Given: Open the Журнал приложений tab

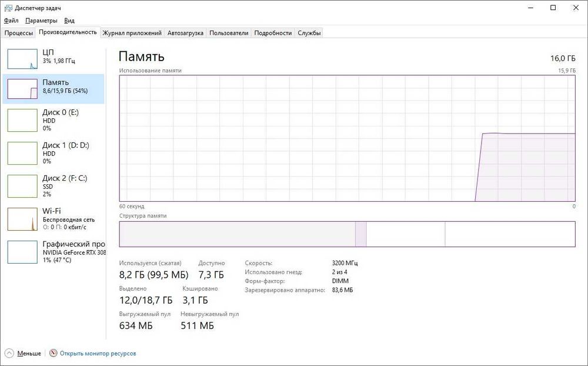Looking at the screenshot, I should [132, 33].
